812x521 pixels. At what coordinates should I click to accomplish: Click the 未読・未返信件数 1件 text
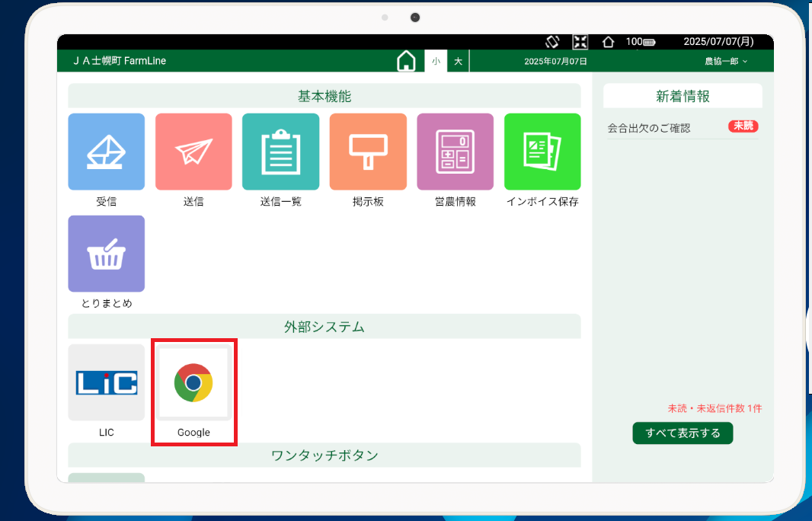pos(714,408)
